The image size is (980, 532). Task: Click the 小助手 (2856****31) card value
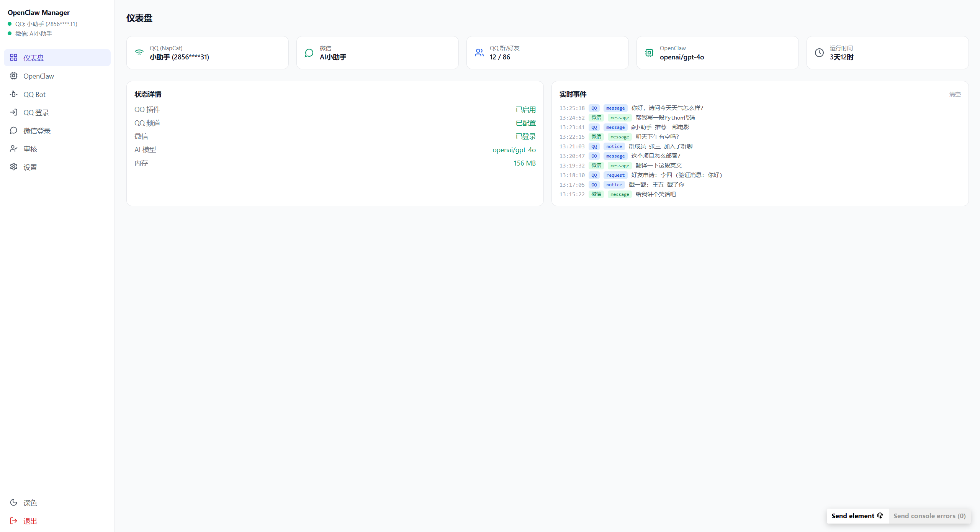(179, 57)
